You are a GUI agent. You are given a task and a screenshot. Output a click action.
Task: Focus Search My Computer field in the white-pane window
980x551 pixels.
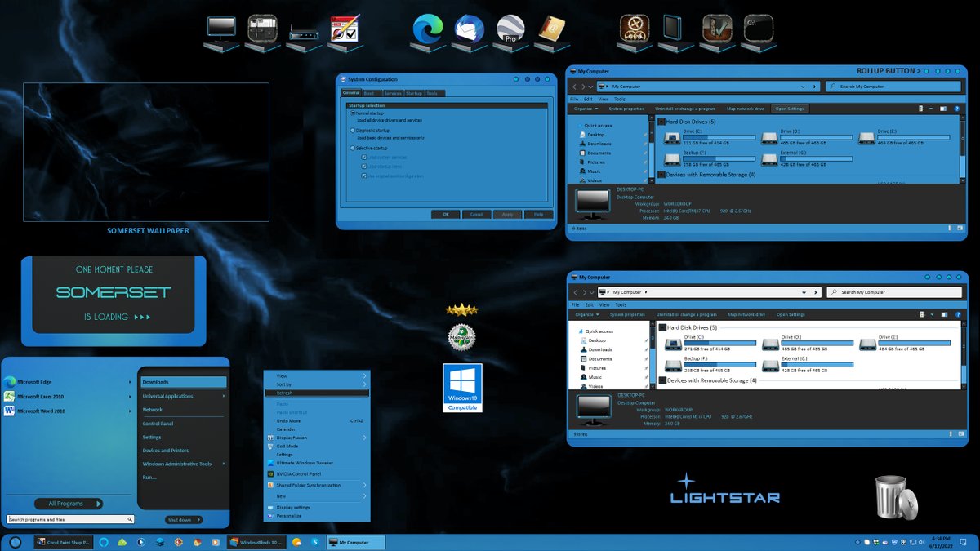pos(894,291)
